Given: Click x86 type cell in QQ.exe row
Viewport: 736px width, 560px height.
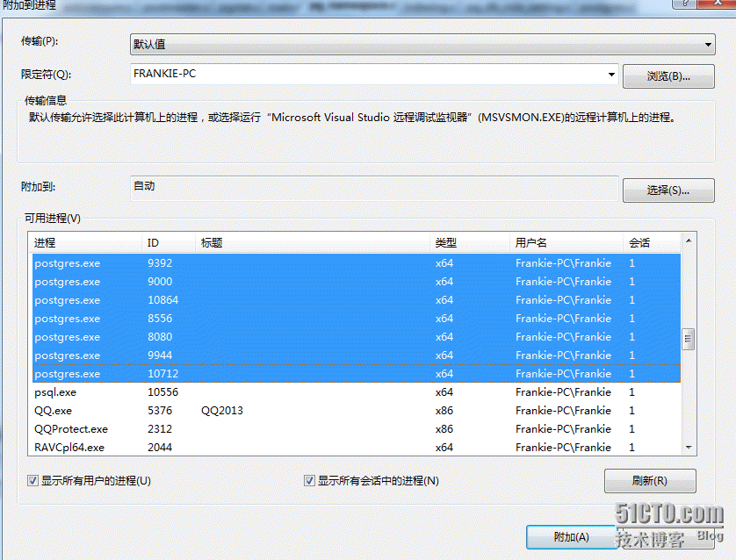Looking at the screenshot, I should 444,411.
